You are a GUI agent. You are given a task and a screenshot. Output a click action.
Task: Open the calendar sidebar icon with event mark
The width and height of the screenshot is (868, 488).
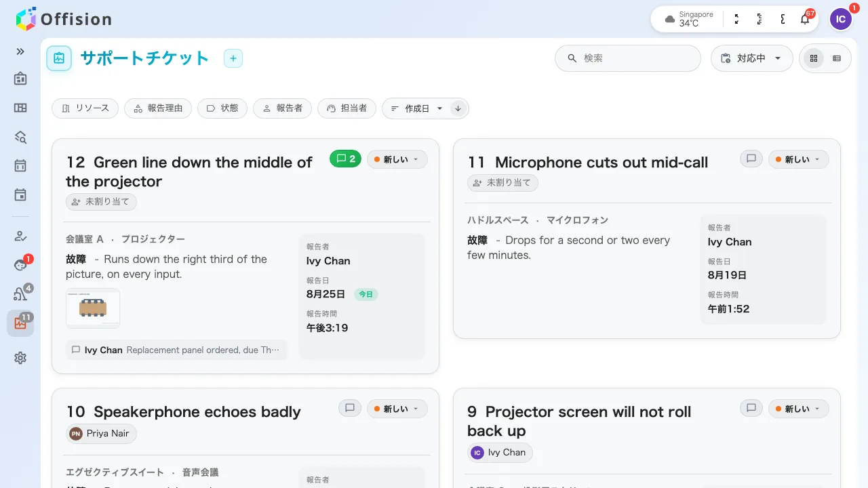point(20,195)
